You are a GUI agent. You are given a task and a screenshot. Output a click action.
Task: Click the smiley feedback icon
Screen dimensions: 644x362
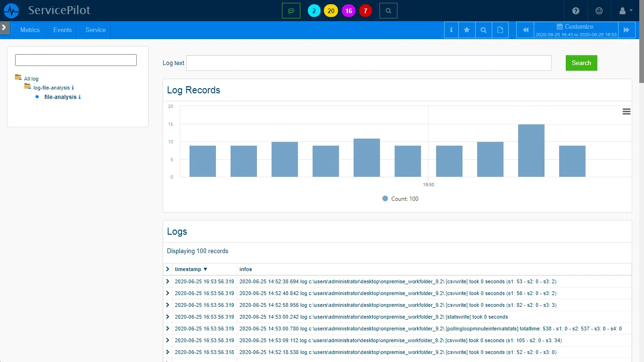tap(599, 10)
